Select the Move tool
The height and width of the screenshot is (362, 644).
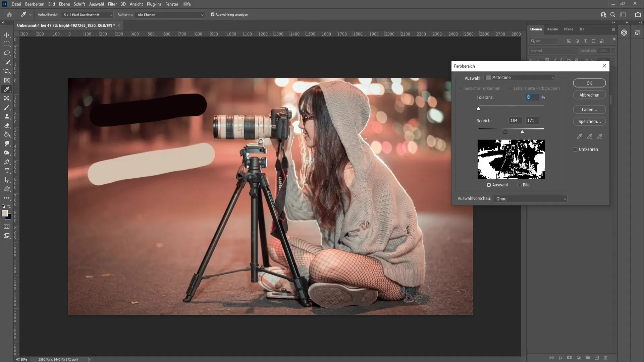[7, 35]
